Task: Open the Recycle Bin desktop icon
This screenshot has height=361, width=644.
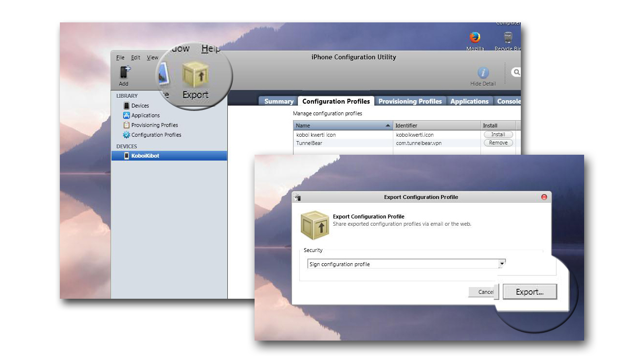Action: click(508, 37)
